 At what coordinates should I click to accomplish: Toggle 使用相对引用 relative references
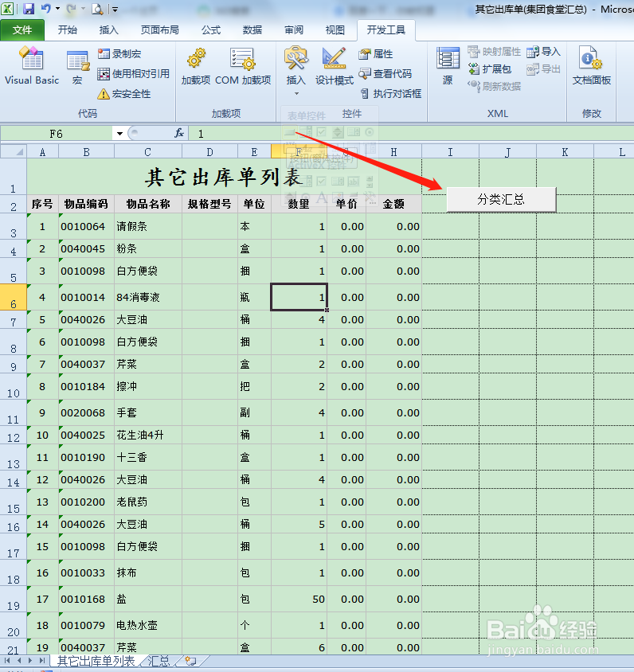133,74
